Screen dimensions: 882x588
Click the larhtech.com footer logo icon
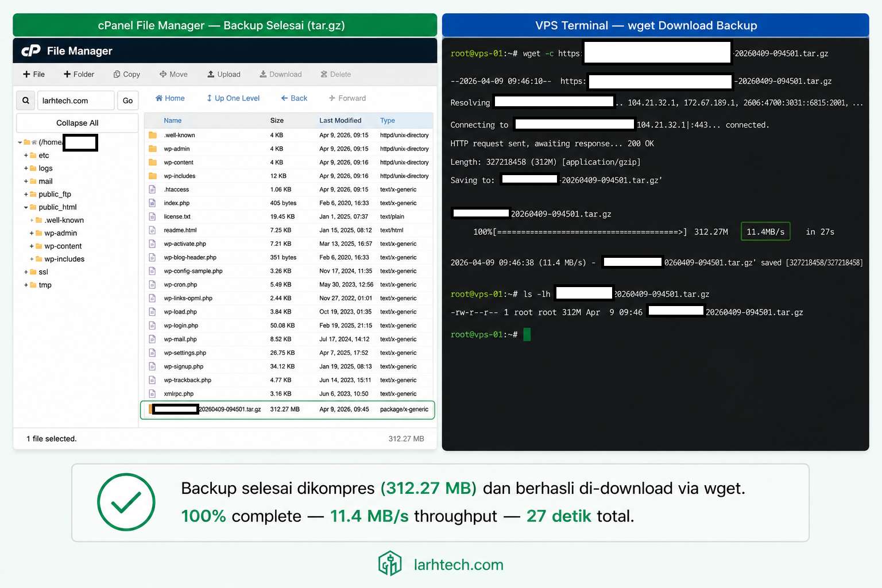tap(390, 563)
